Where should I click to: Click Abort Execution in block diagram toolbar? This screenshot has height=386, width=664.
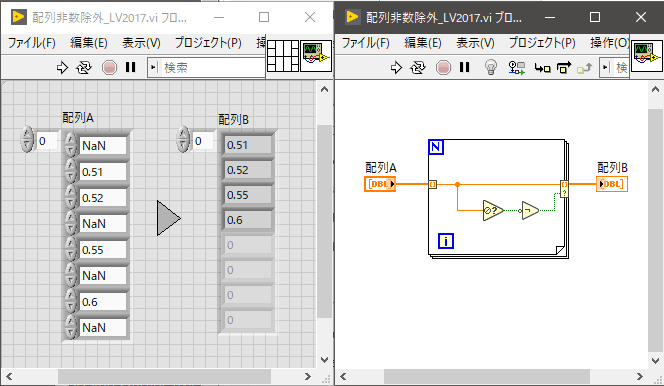[x=443, y=67]
